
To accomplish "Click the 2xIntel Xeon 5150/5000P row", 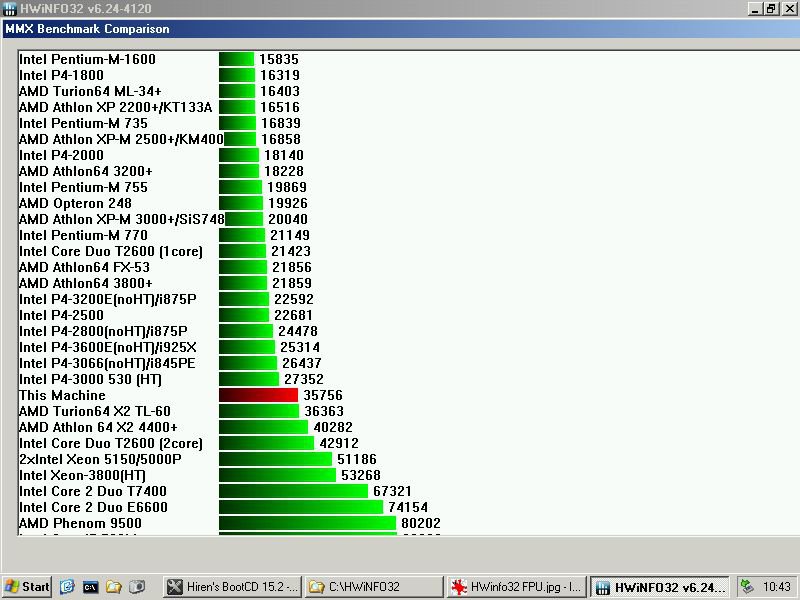I will click(100, 459).
